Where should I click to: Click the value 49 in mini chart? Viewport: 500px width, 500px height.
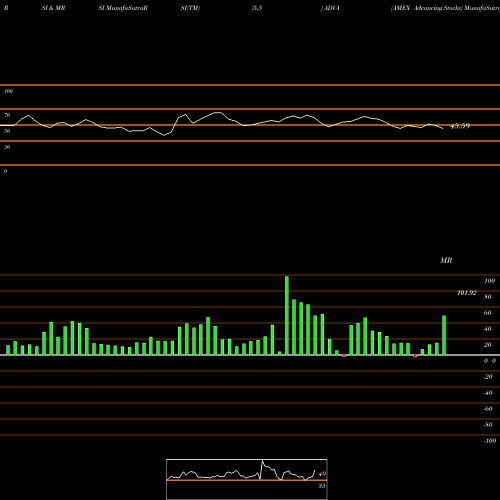click(x=322, y=474)
